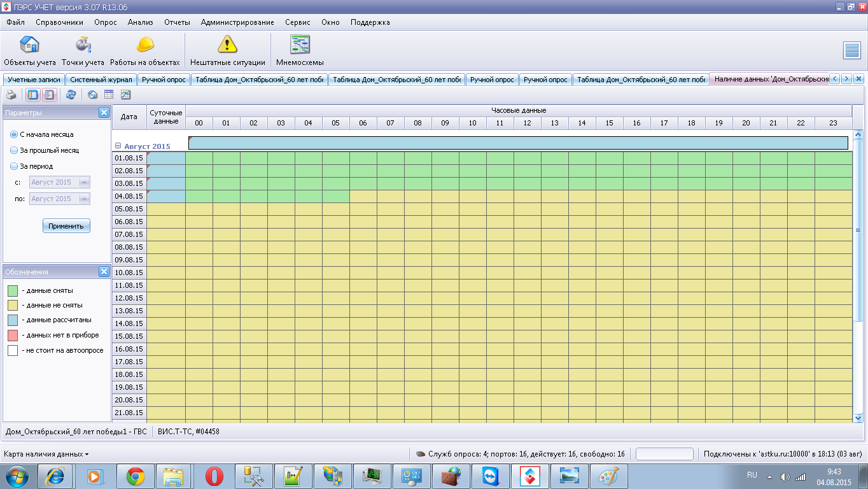868x489 pixels.
Task: Open the Справочники menu
Action: (60, 22)
